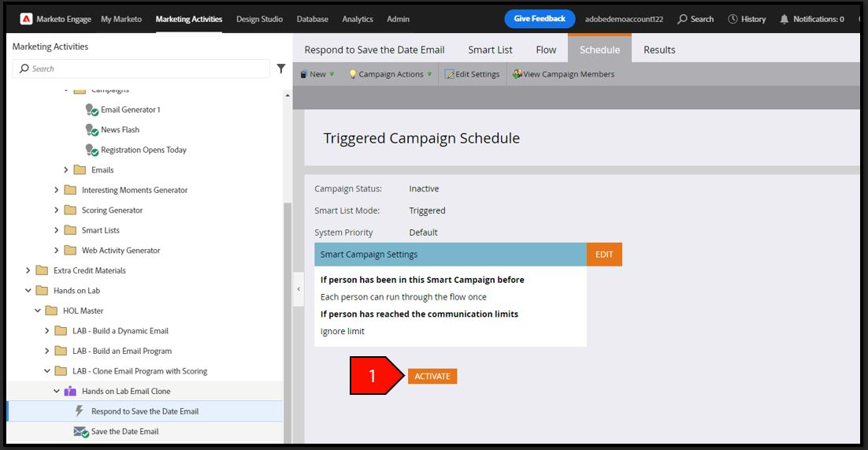Image resolution: width=868 pixels, height=450 pixels.
Task: Click the filter funnel icon beside search
Action: point(281,69)
